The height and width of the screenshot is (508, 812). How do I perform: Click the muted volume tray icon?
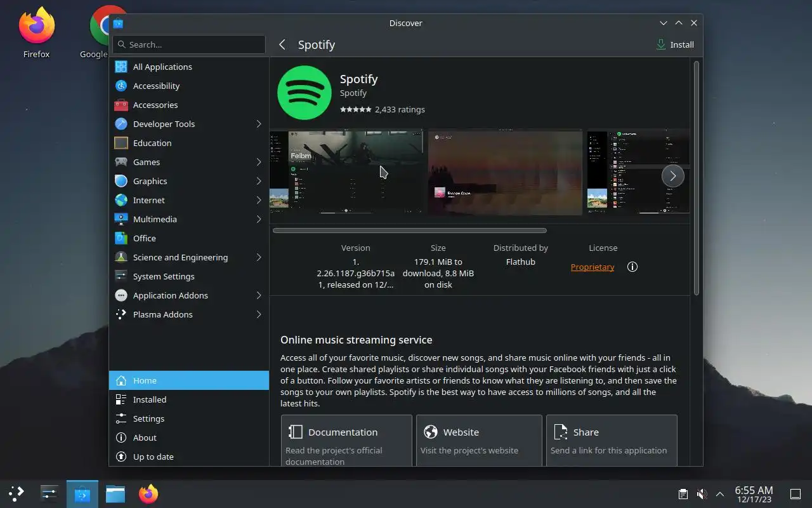702,494
